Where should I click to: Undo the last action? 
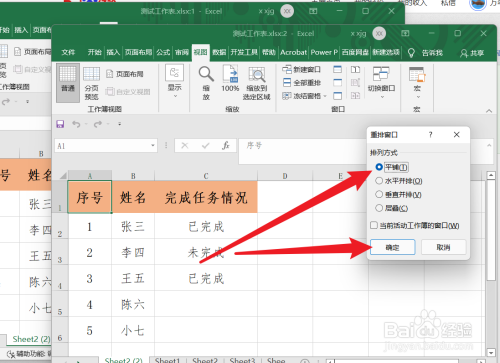click(76, 124)
